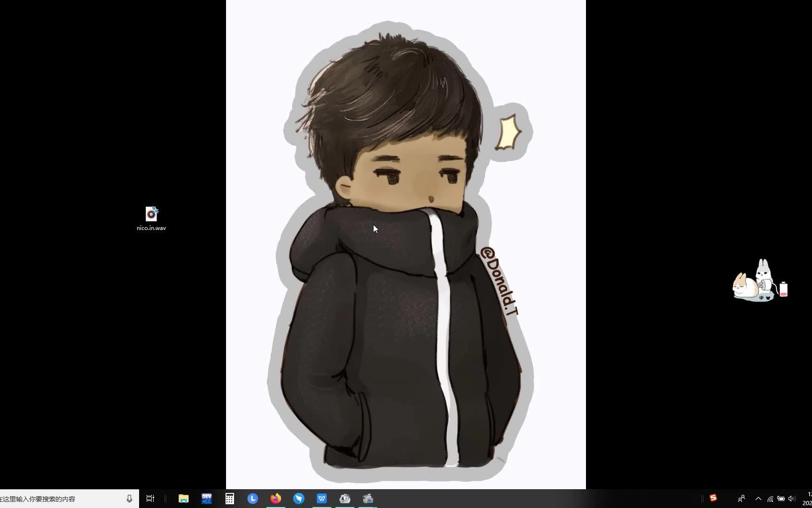
Task: Open Firefox from the taskbar
Action: coord(276,498)
